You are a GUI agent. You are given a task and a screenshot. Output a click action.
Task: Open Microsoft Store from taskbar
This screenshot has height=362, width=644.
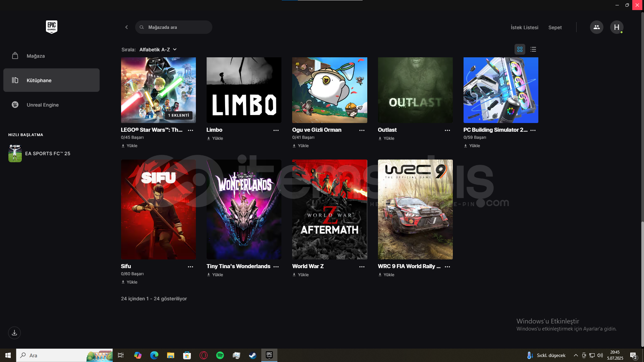(x=187, y=355)
